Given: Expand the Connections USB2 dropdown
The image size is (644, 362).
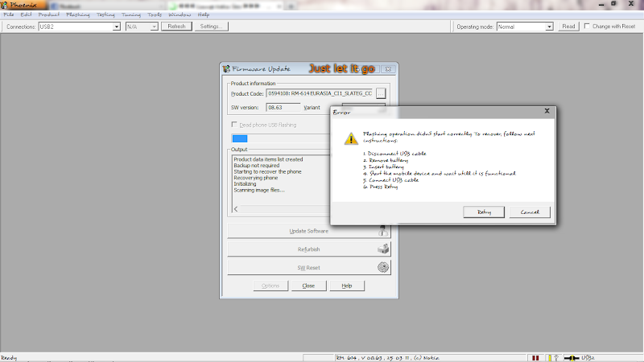Looking at the screenshot, I should (x=117, y=27).
